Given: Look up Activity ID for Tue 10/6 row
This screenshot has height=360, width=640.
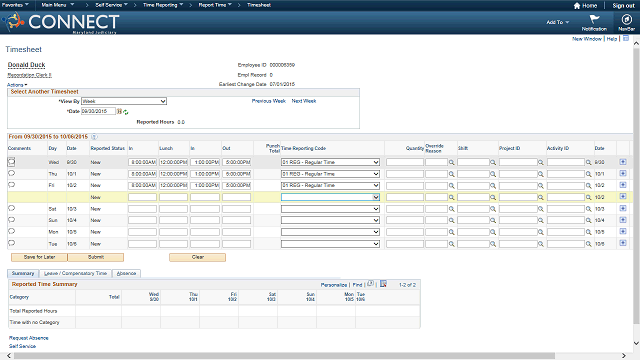Looking at the screenshot, I should [x=589, y=244].
